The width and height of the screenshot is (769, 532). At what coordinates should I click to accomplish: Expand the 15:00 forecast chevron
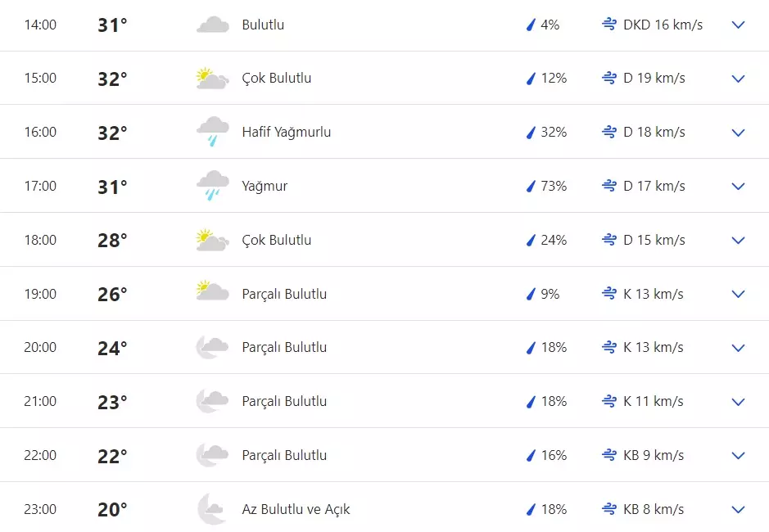point(738,79)
